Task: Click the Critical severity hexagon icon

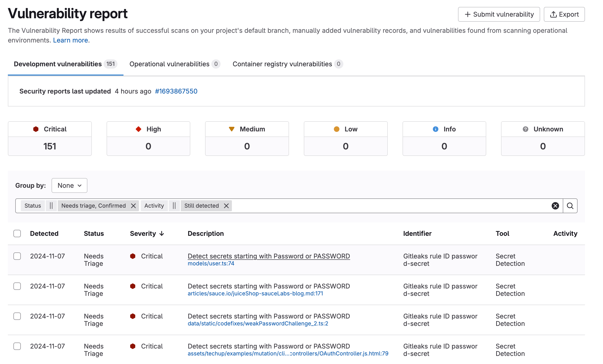Action: point(36,129)
